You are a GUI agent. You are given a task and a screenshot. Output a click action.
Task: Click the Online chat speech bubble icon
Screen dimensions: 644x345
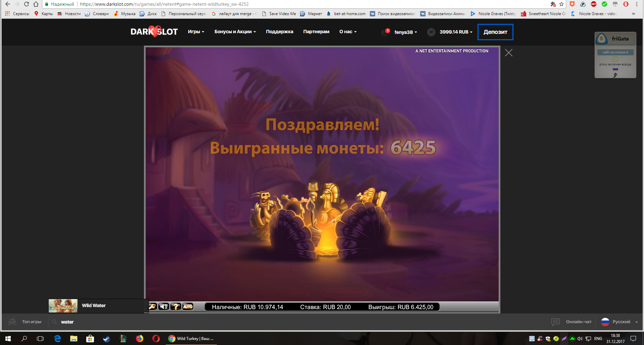555,322
